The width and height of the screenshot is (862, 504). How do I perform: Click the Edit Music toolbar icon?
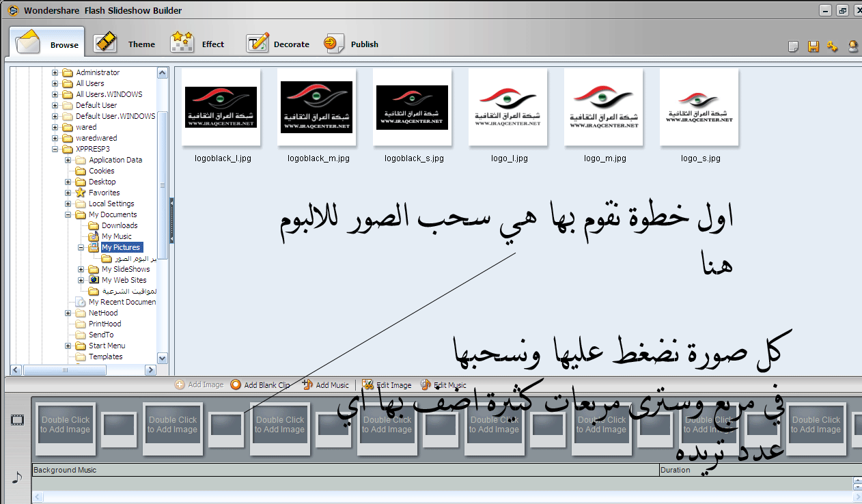click(x=426, y=385)
